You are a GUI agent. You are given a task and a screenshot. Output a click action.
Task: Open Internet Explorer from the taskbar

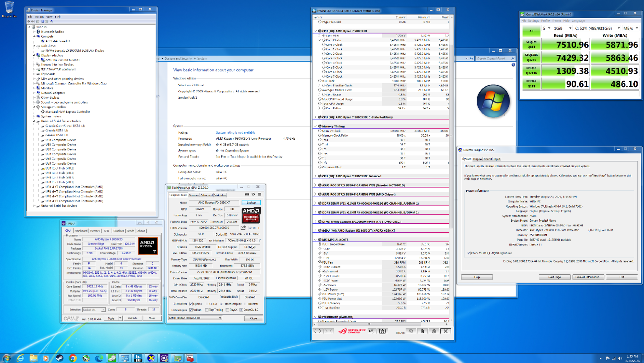20,358
